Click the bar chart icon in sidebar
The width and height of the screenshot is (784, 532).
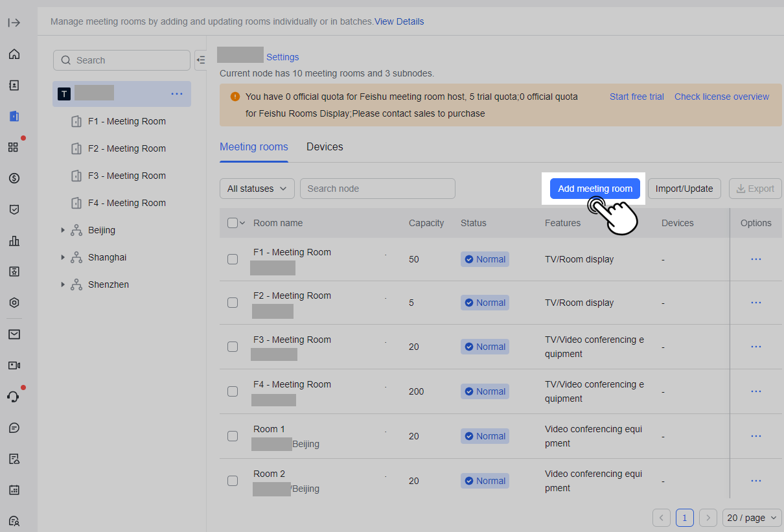tap(14, 241)
